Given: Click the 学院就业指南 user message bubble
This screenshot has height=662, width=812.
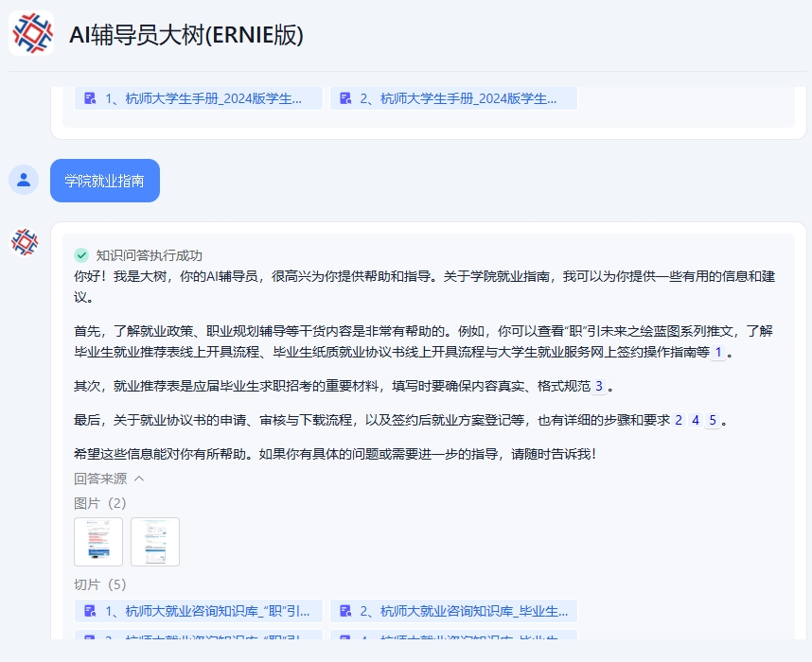Looking at the screenshot, I should pyautogui.click(x=104, y=181).
